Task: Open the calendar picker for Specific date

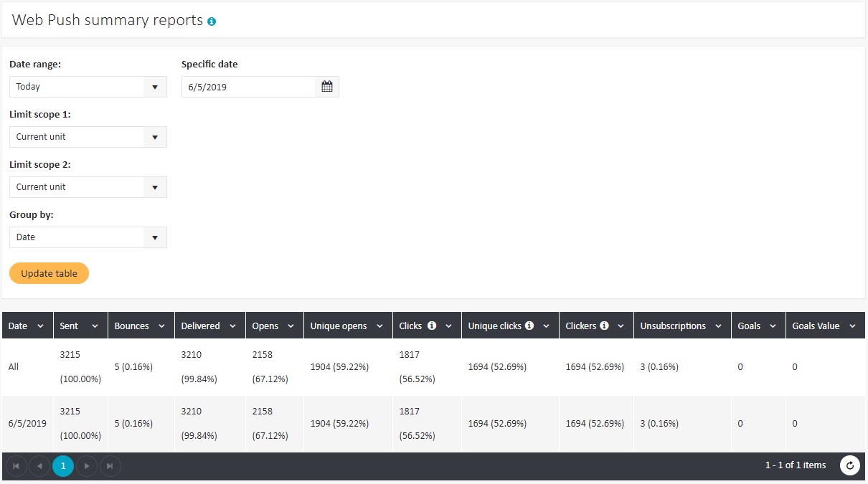Action: [327, 87]
